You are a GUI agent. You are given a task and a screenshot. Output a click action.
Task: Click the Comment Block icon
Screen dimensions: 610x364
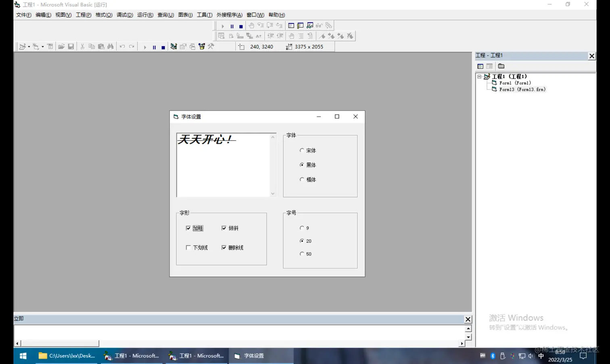[x=301, y=36]
